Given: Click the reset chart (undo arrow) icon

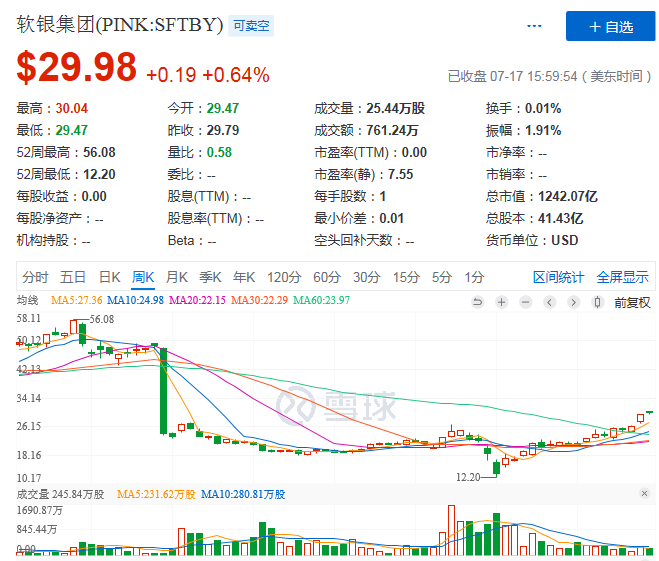Looking at the screenshot, I should 477,302.
